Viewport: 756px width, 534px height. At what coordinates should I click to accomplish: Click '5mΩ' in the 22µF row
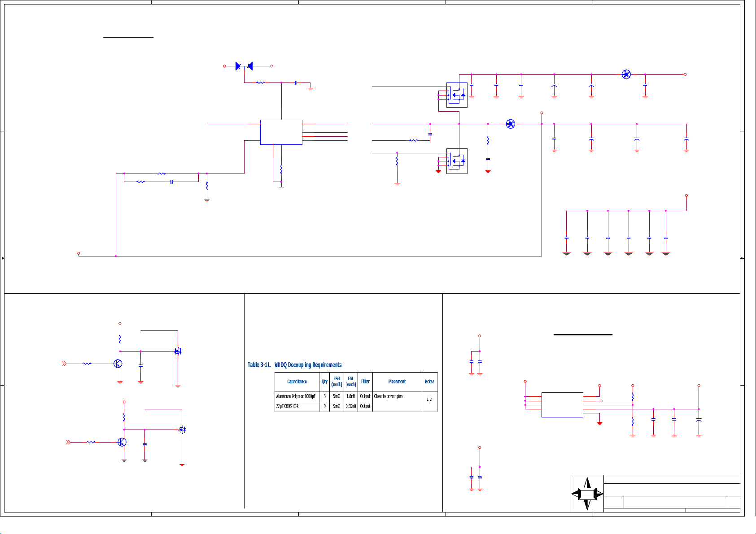(x=336, y=406)
